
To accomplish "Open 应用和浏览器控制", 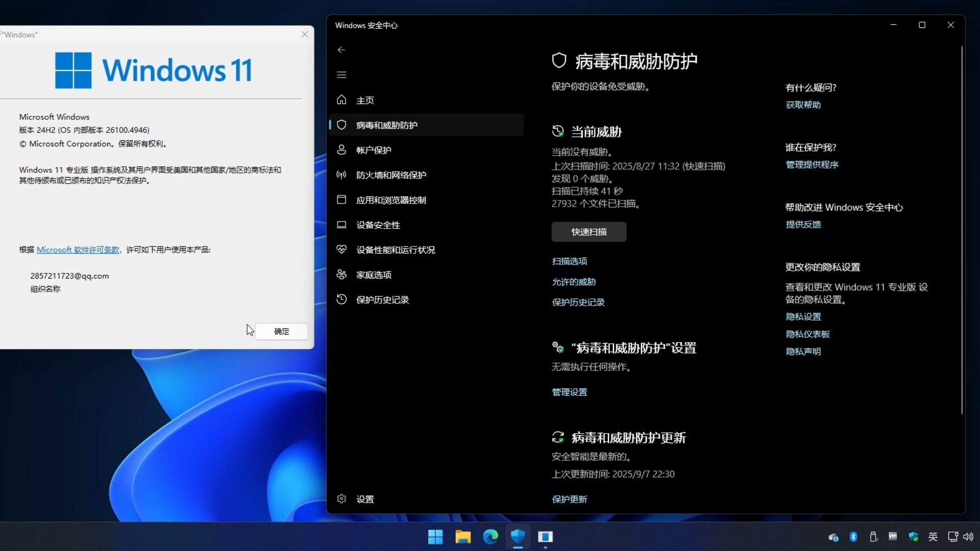I will pyautogui.click(x=426, y=200).
